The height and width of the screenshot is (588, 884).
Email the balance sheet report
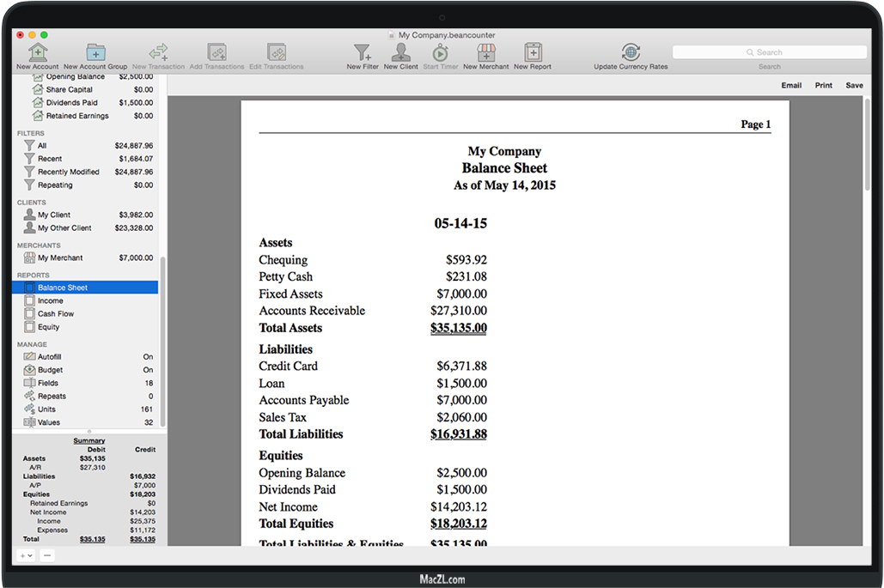791,86
